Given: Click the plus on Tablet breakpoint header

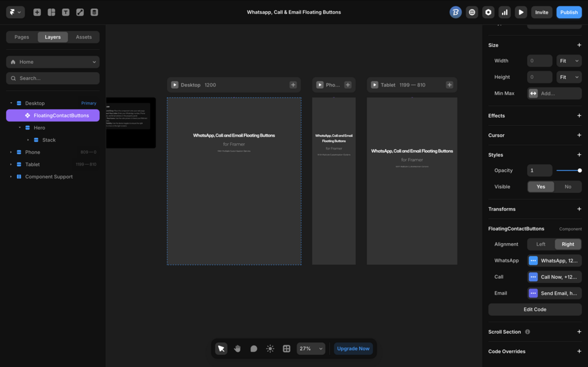Looking at the screenshot, I should tap(449, 85).
